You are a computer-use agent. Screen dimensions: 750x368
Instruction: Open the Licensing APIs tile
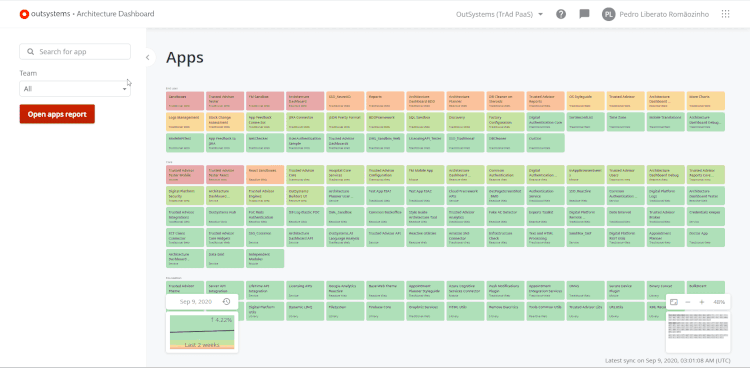pos(305,290)
